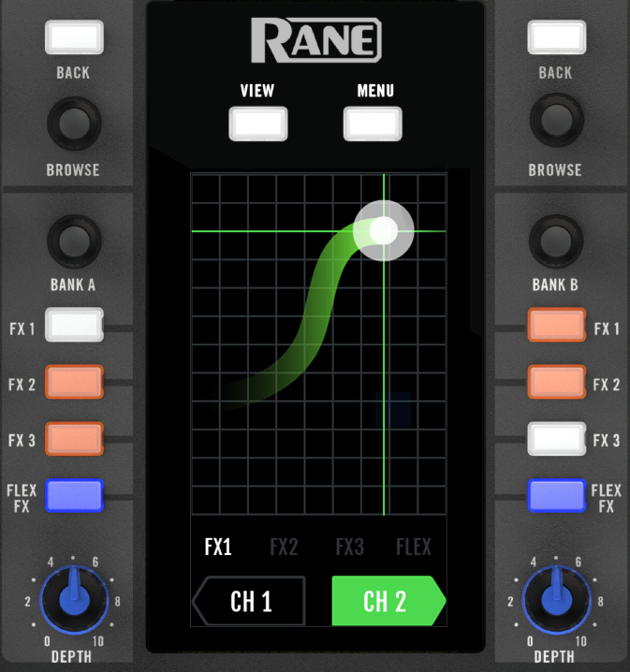Toggle Bank A FX 1 button
The width and height of the screenshot is (630, 672).
[74, 325]
